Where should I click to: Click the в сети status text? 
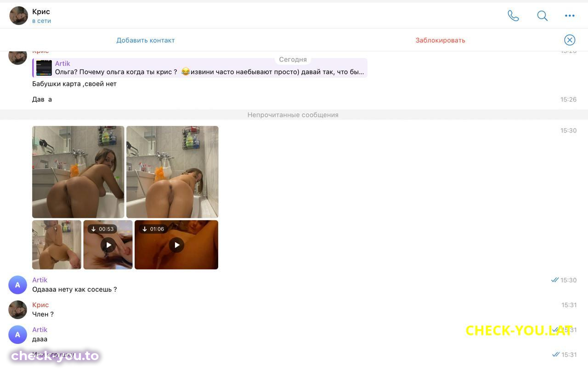click(x=41, y=21)
